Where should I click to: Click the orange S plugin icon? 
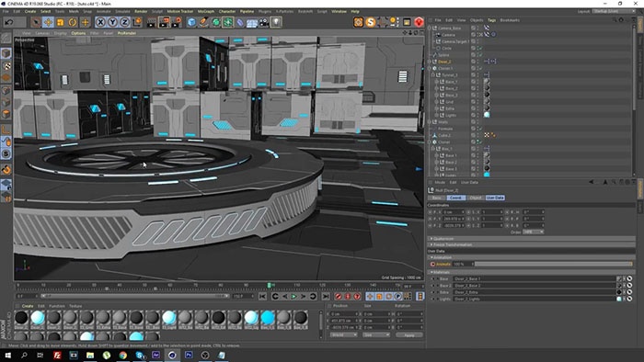pos(371,22)
